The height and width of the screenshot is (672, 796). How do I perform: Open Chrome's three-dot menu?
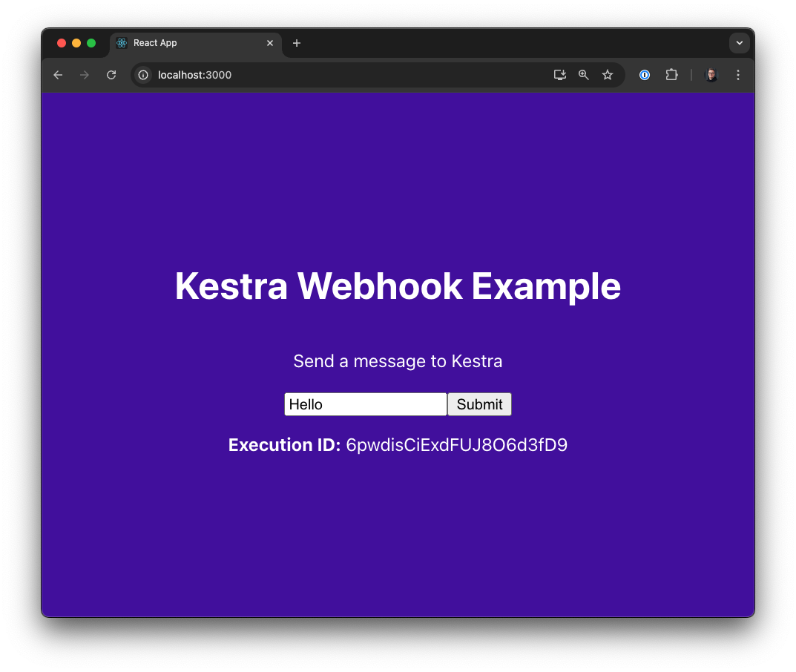click(x=738, y=75)
